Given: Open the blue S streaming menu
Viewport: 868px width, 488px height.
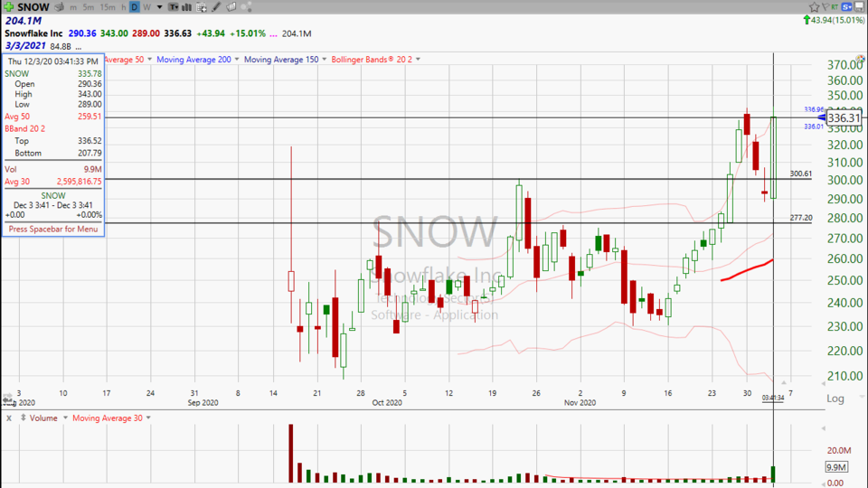Looking at the screenshot, I should (x=847, y=6).
